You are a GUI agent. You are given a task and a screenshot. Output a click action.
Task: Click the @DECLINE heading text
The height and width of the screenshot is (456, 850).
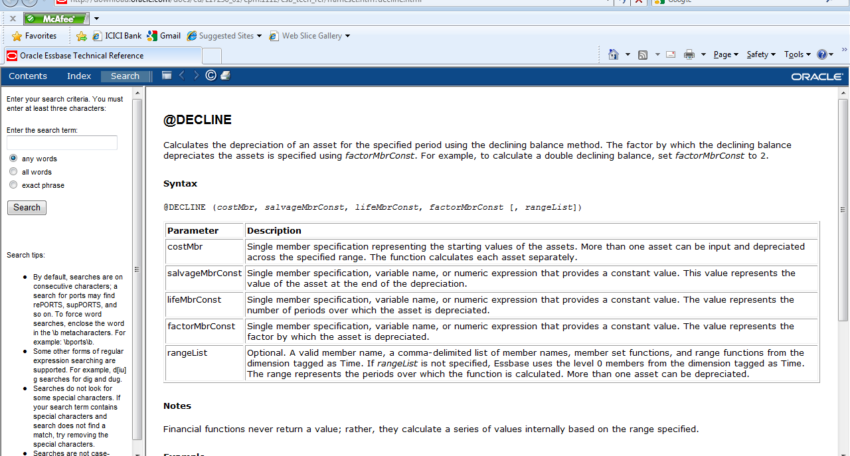click(x=197, y=120)
